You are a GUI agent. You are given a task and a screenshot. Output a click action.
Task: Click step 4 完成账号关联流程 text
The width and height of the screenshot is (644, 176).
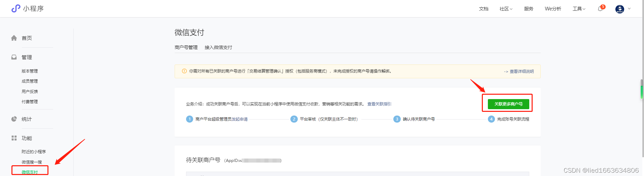(x=513, y=119)
